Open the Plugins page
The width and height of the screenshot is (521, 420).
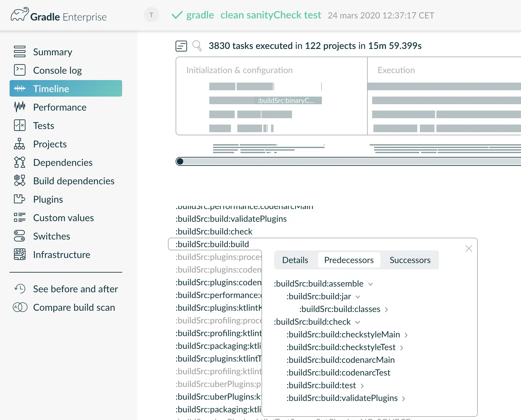point(48,199)
